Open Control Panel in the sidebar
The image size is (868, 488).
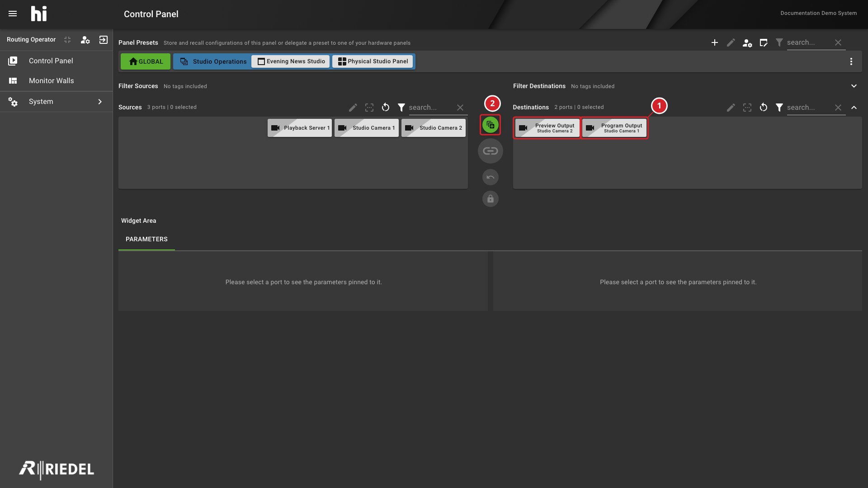[x=56, y=61]
